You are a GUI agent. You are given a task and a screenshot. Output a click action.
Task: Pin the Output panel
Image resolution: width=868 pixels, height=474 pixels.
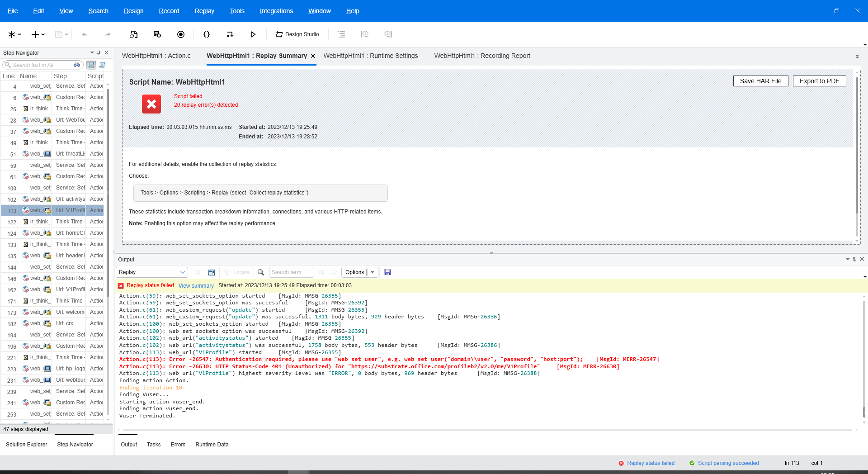[x=854, y=260]
